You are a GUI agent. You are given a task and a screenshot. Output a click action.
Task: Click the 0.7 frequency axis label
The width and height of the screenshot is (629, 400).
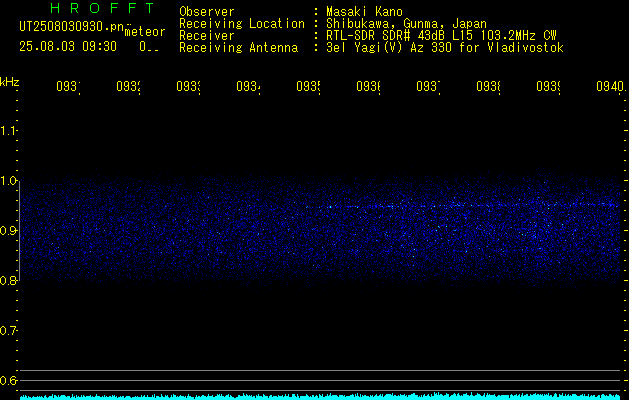pyautogui.click(x=8, y=331)
